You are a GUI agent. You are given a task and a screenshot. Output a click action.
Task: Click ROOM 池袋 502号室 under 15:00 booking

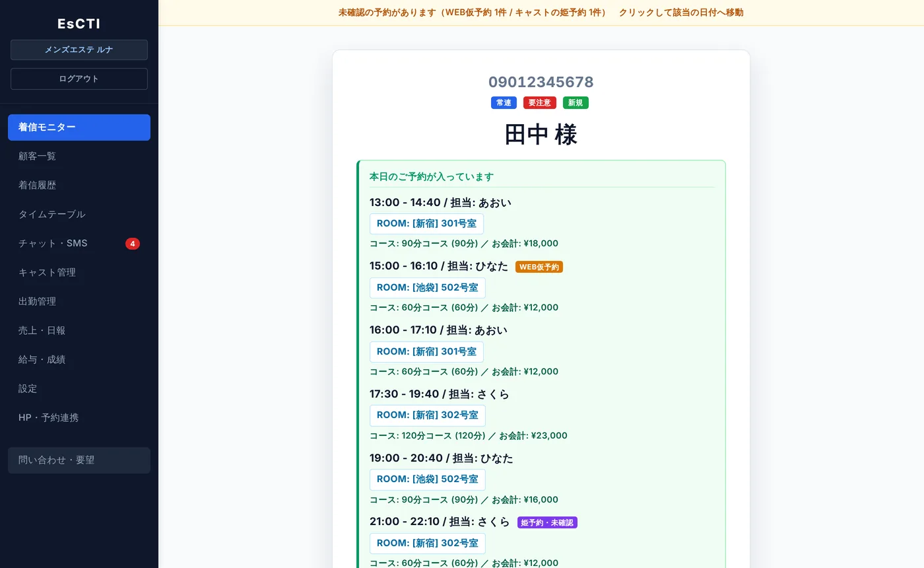pyautogui.click(x=428, y=288)
